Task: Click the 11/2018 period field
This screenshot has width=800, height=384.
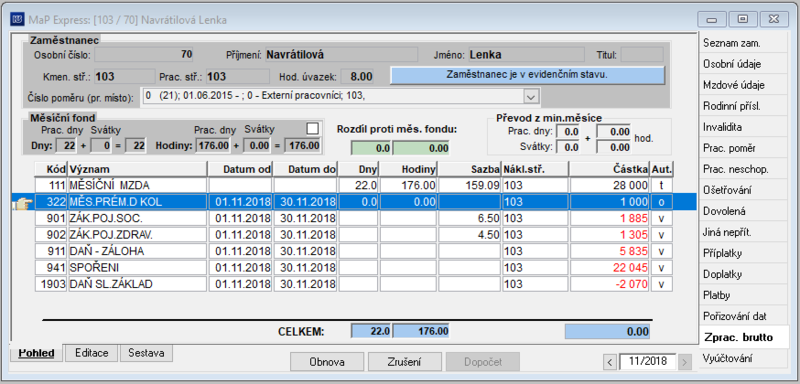Action: click(647, 362)
